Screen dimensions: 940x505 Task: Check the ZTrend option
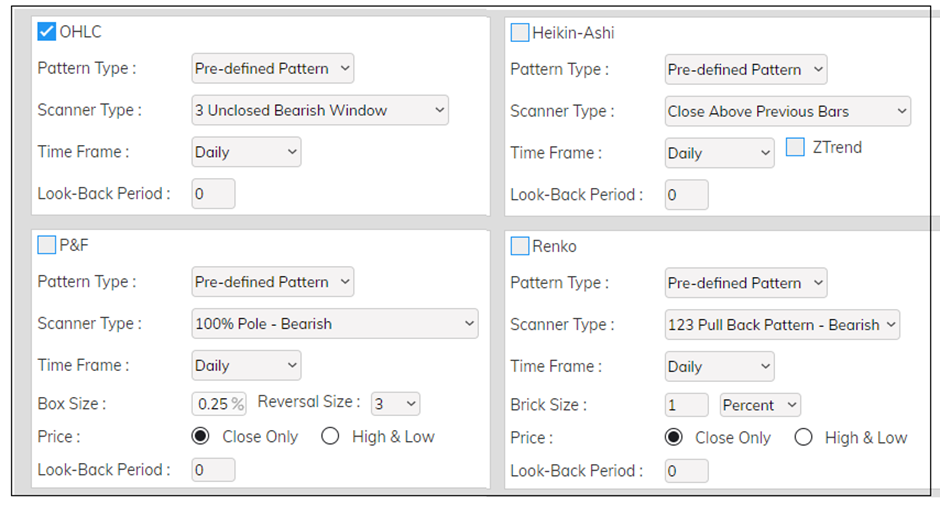(795, 147)
